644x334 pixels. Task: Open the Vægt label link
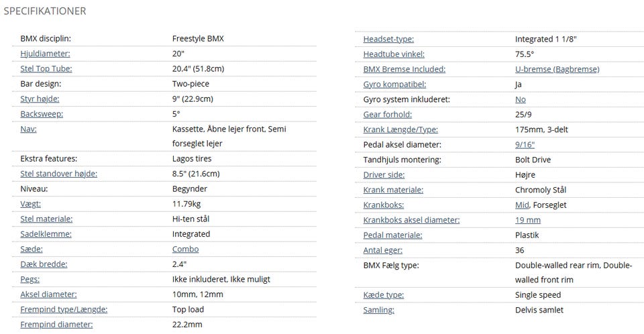pos(30,204)
